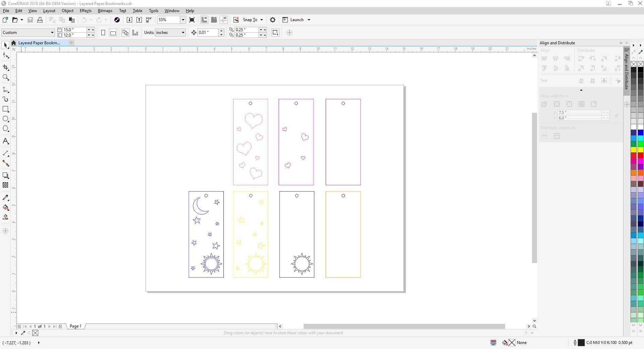Select the Page 1 tab

75,326
